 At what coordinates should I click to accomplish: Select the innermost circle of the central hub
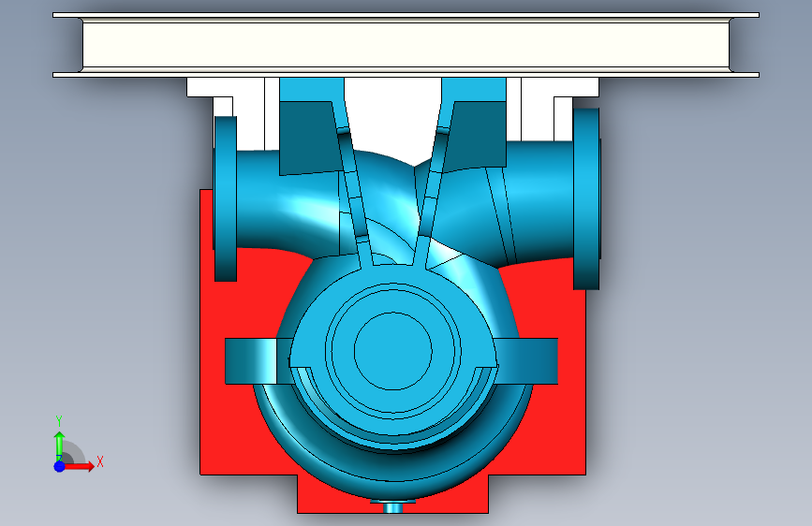[393, 351]
